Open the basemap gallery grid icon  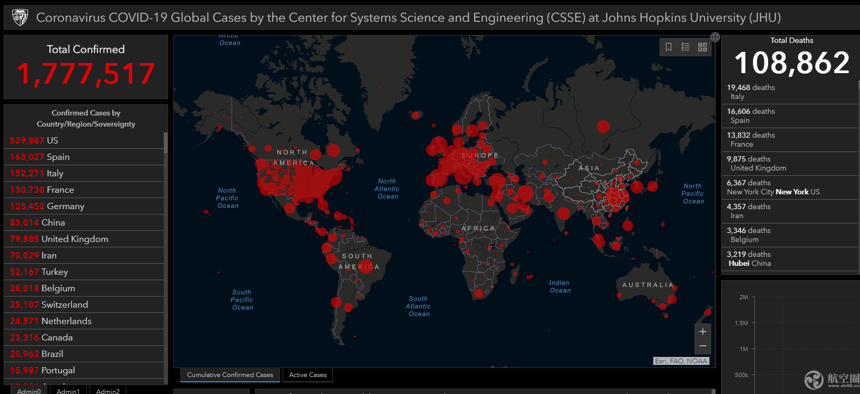[x=702, y=47]
